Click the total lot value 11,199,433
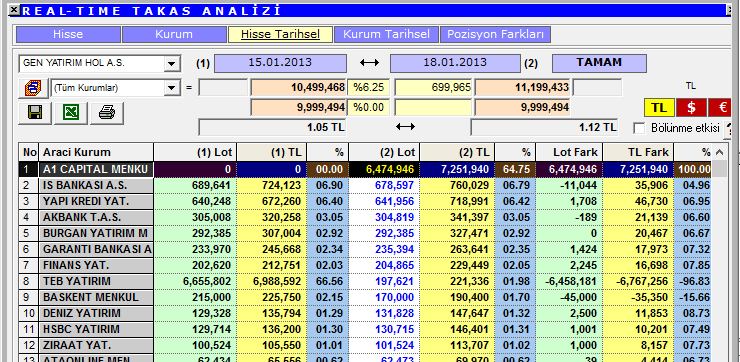740x362 pixels. pos(522,88)
